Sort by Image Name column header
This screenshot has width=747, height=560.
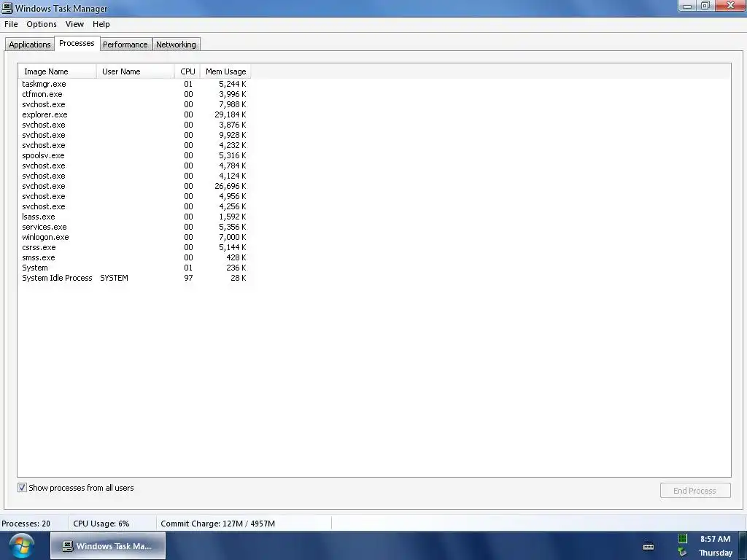pyautogui.click(x=57, y=71)
